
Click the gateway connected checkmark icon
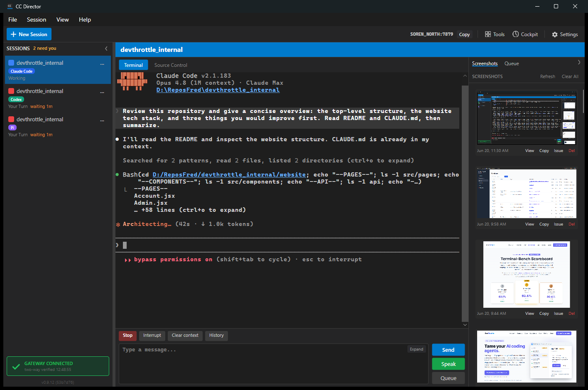tap(16, 366)
